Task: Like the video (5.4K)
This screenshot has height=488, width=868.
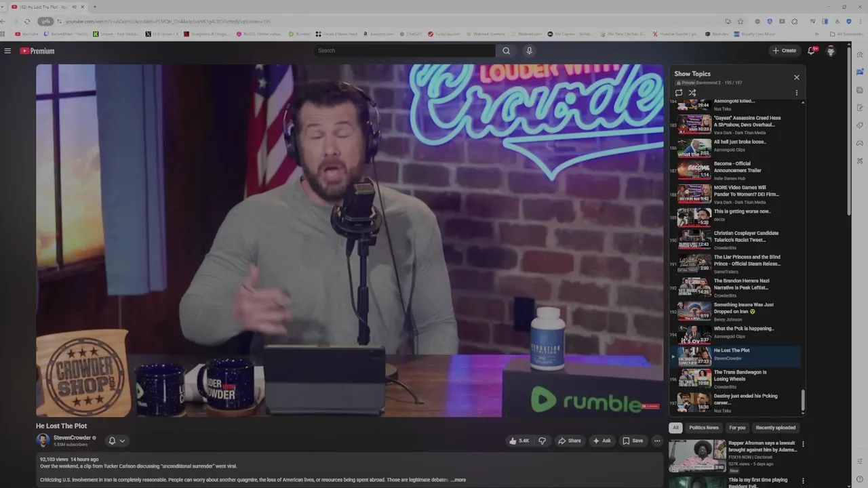Action: click(519, 441)
